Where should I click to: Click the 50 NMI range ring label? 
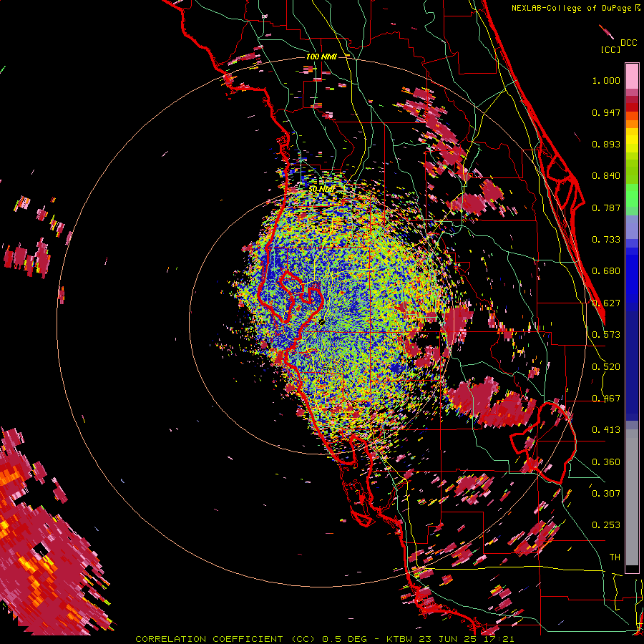[x=321, y=190]
